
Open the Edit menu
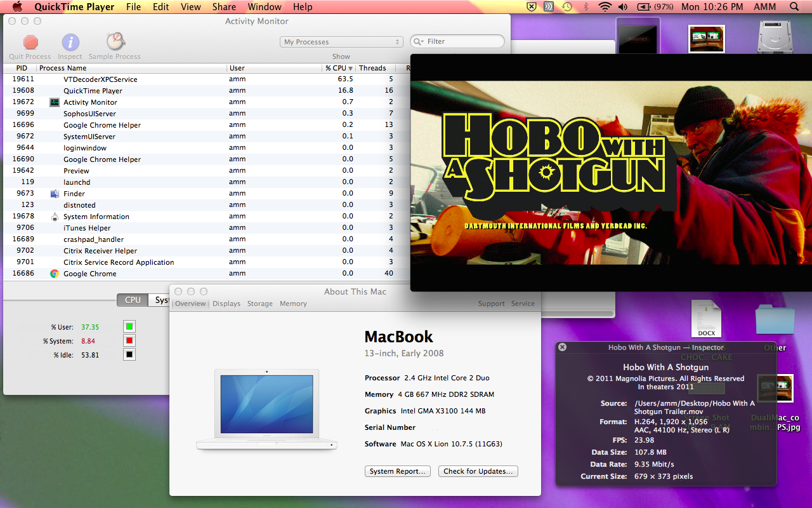point(161,7)
